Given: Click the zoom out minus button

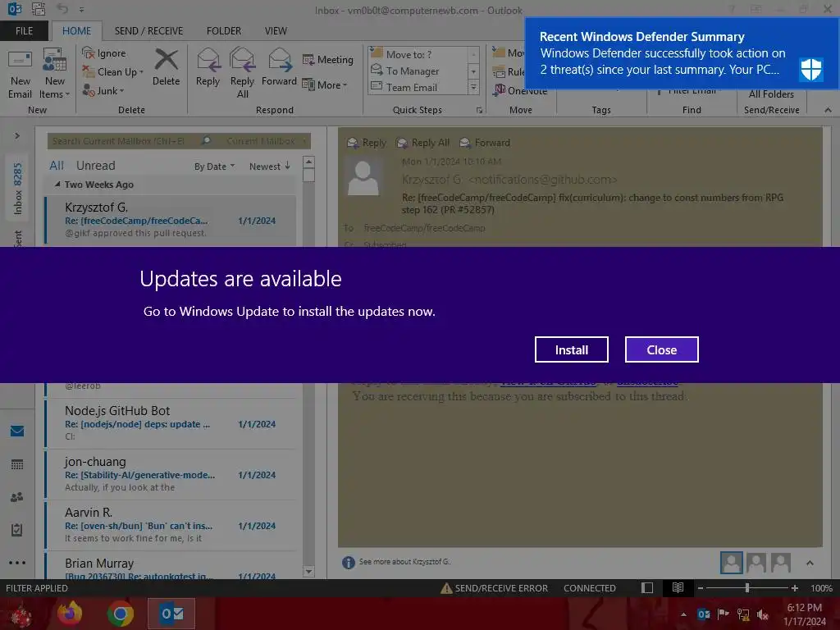Looking at the screenshot, I should pyautogui.click(x=701, y=588).
